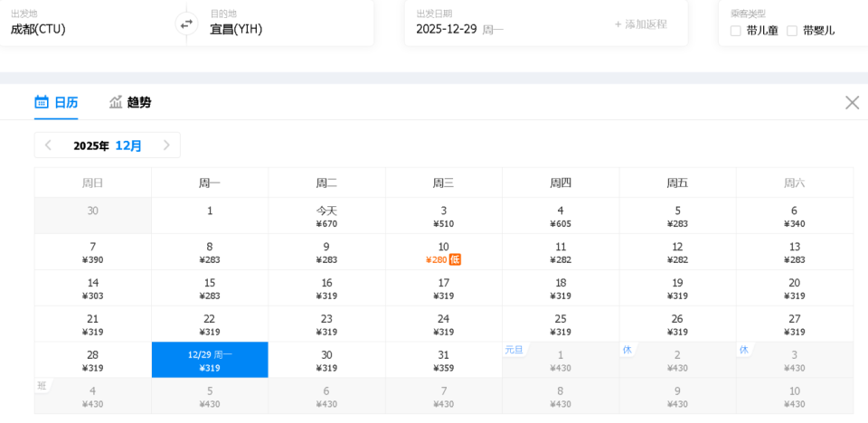Click the orange 低 lowest-price badge
The height and width of the screenshot is (423, 868).
point(455,259)
